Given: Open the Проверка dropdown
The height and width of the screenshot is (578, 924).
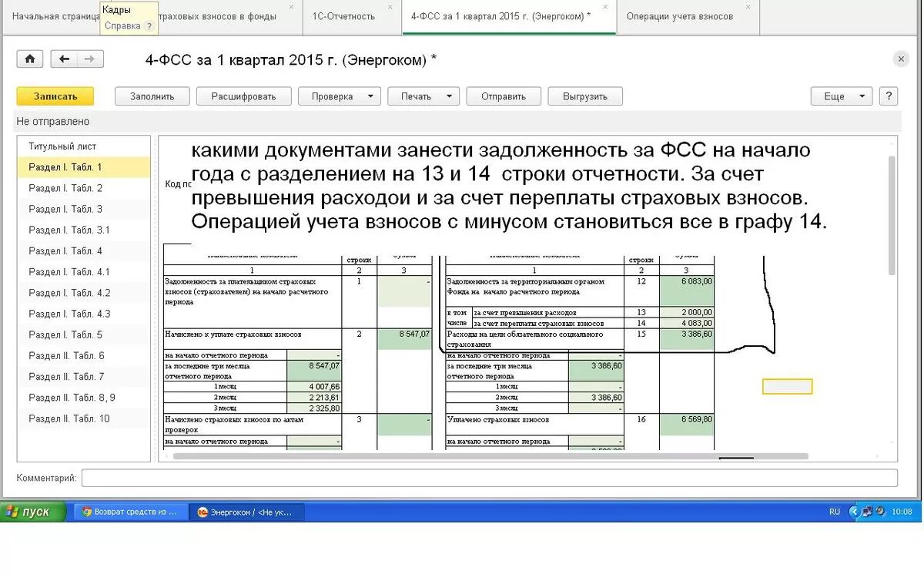Looking at the screenshot, I should point(339,96).
